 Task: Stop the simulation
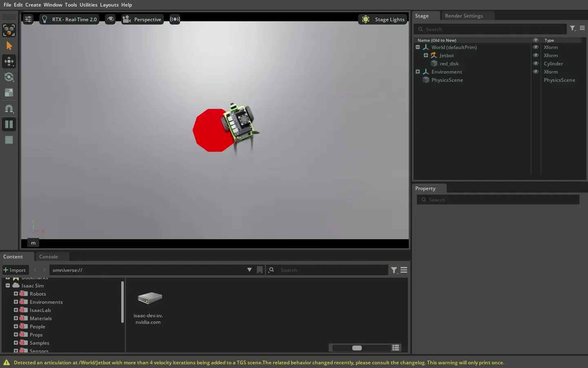[9, 140]
